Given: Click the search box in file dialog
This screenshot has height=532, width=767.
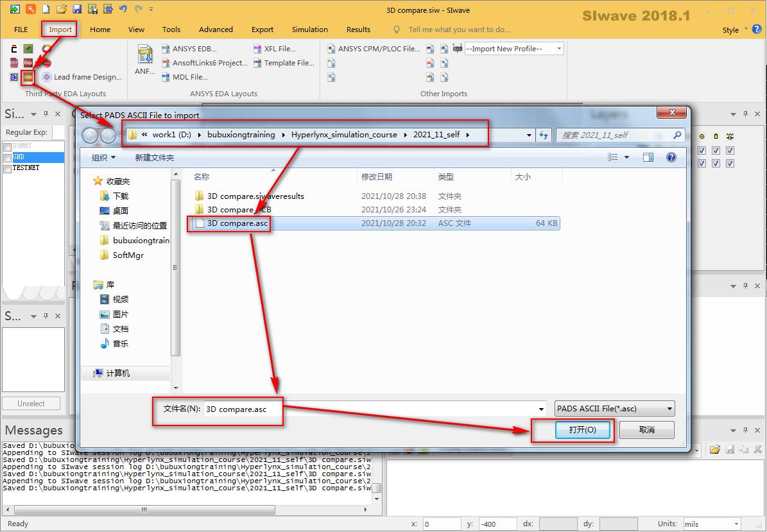Looking at the screenshot, I should [x=615, y=135].
